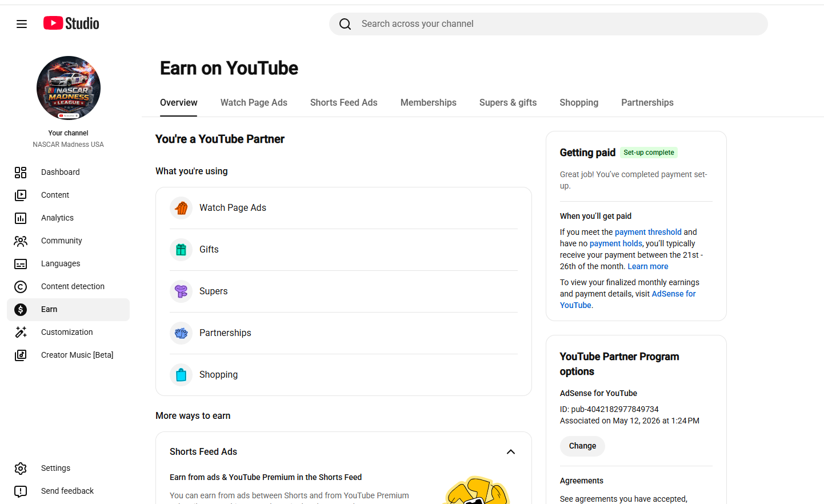Click the AdSense ID pub-4042182977849734 text
824x504 pixels.
609,410
